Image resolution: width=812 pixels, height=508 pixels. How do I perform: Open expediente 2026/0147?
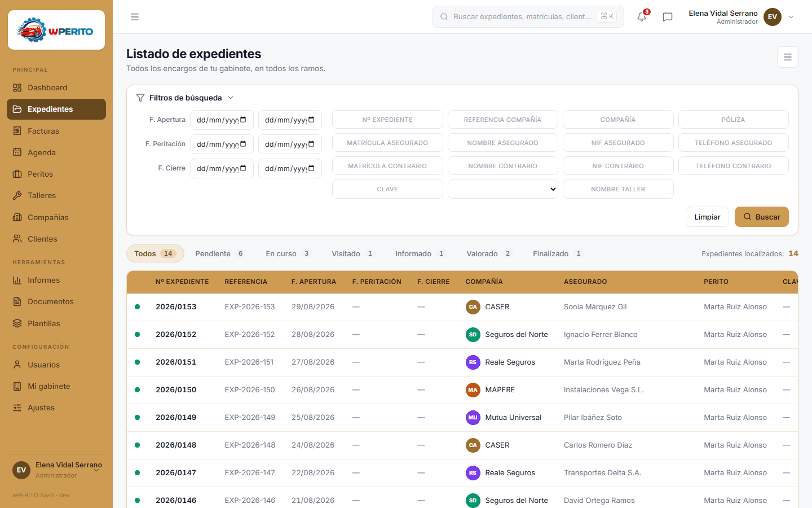(176, 473)
